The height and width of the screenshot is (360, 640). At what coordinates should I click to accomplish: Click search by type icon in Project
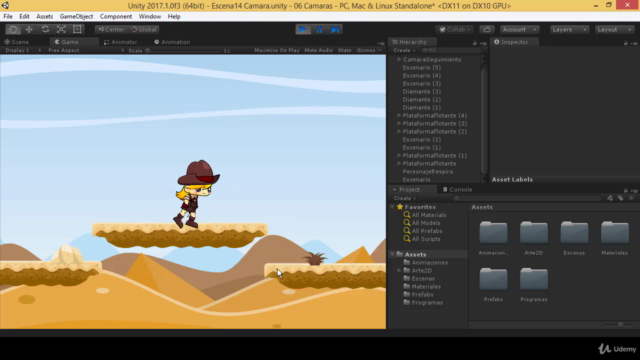pyautogui.click(x=610, y=198)
